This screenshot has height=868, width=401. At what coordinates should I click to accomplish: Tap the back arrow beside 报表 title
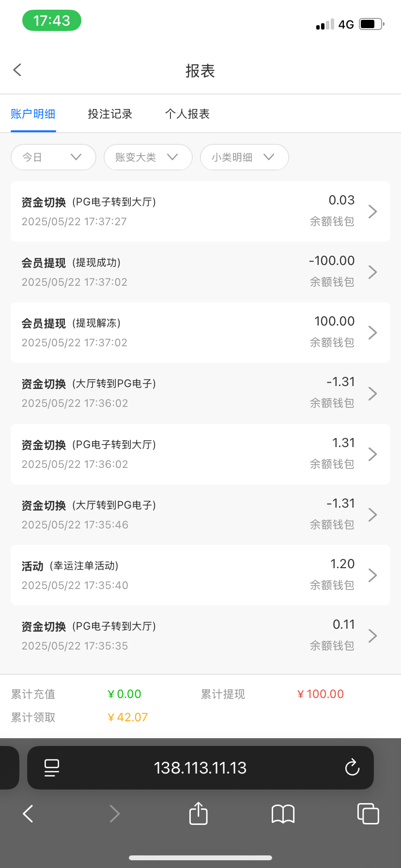tap(17, 70)
